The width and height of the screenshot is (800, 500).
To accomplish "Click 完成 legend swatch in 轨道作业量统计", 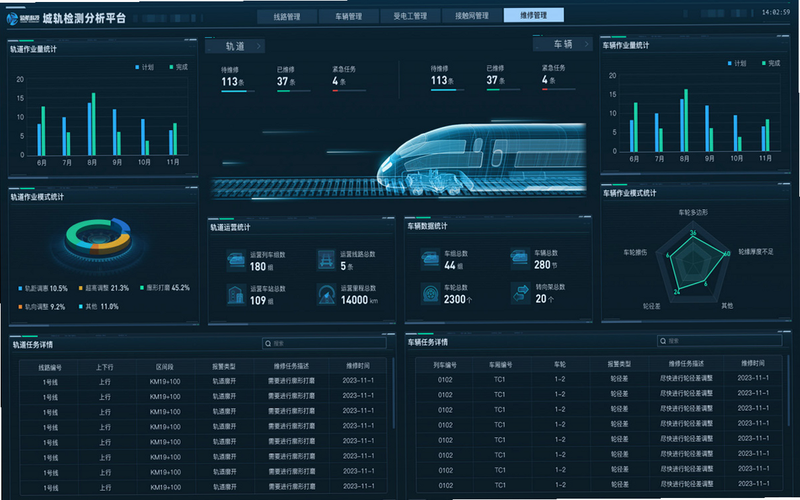I will click(x=171, y=67).
